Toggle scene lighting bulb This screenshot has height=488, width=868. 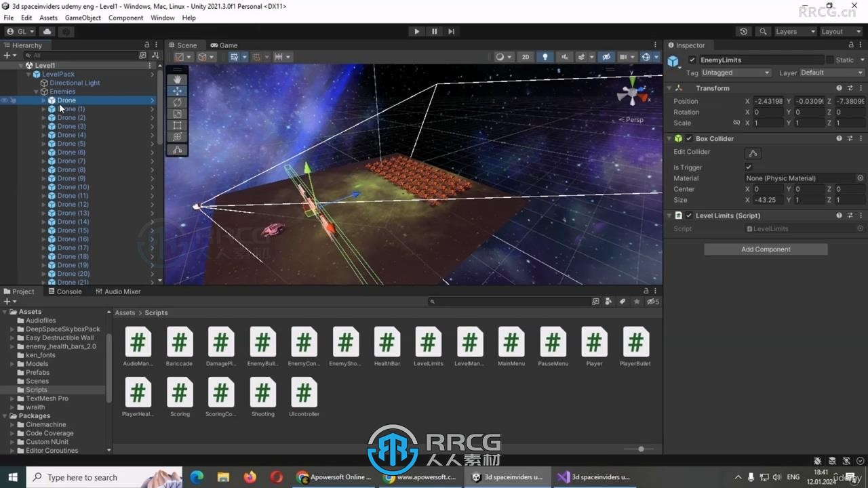[545, 57]
